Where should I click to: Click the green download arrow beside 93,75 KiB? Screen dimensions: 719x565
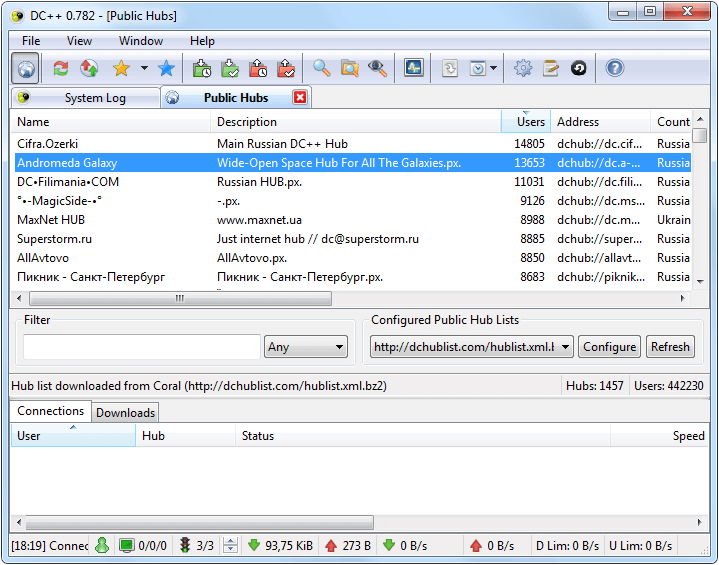coord(254,545)
